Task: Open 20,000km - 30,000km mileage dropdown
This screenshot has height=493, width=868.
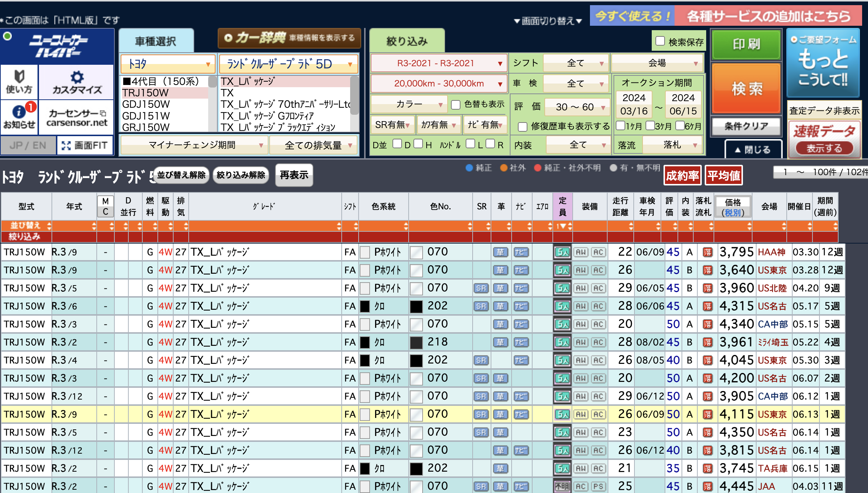Action: (439, 84)
